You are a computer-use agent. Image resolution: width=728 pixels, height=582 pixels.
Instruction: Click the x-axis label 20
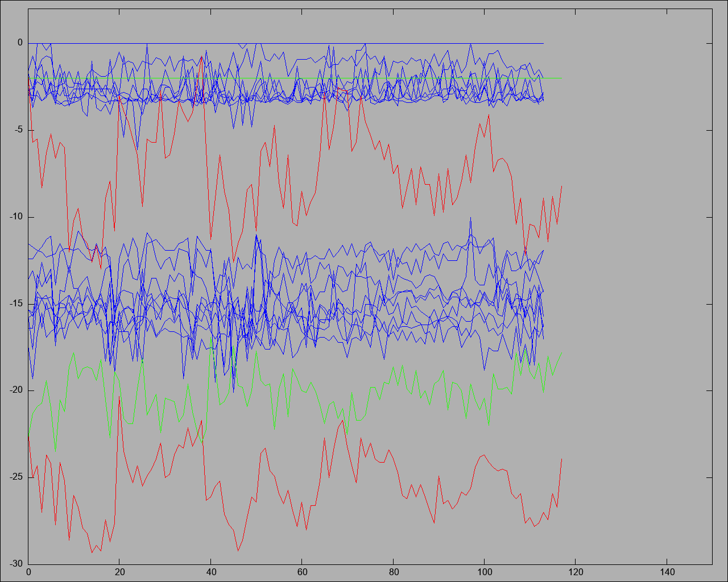(119, 572)
